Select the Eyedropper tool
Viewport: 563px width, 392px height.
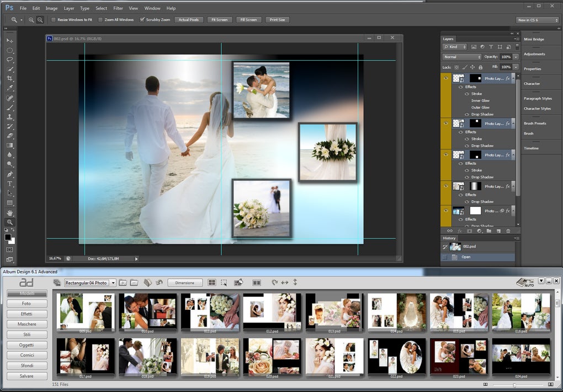[x=10, y=88]
